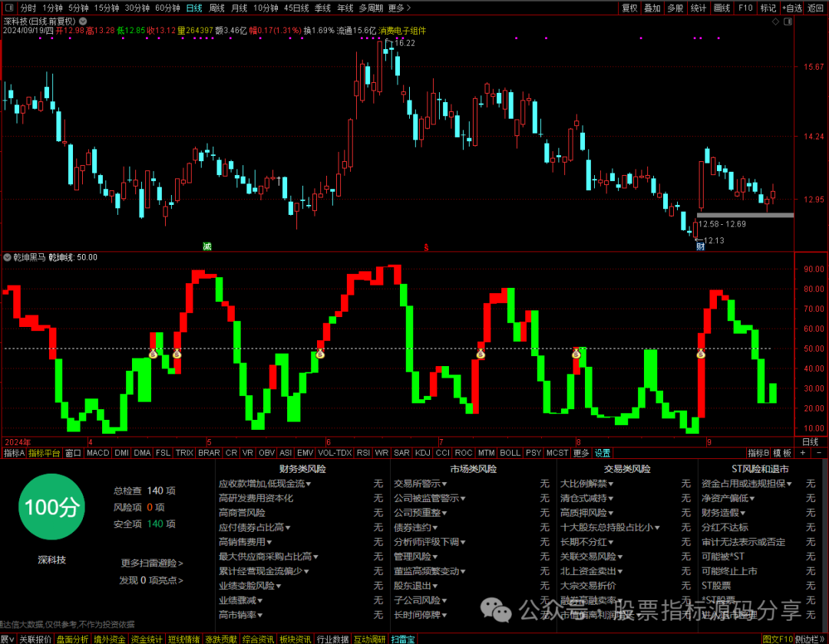829x644 pixels.
Task: Open the dropdown circle beside 深科技(日线,前复权)
Action: point(83,21)
